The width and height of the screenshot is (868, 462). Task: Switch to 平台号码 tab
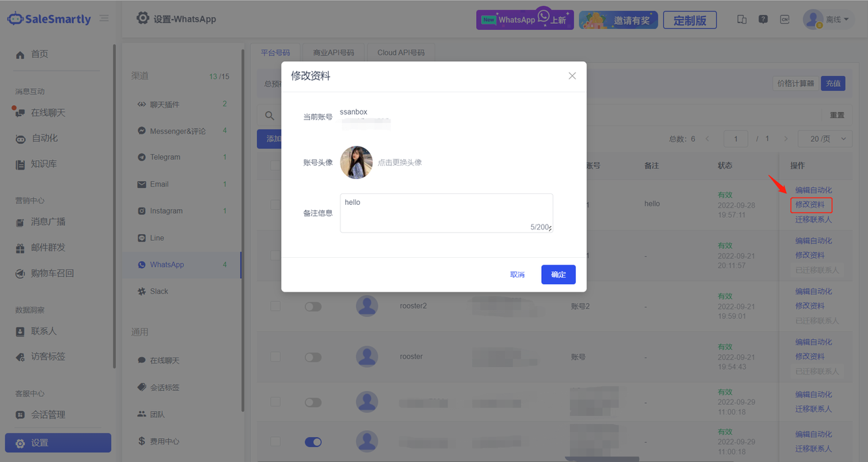275,52
